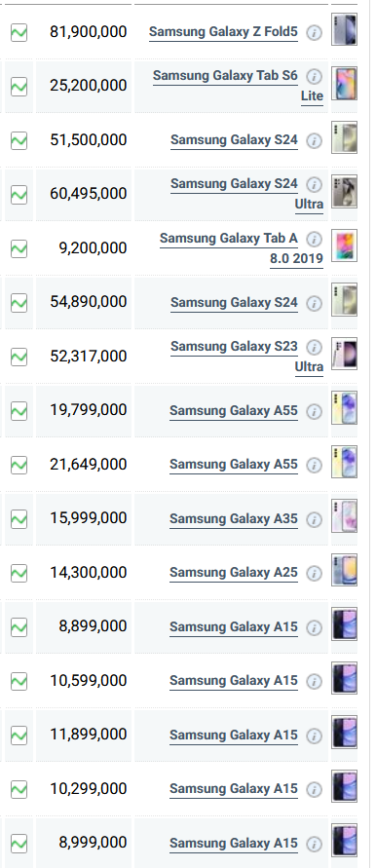Open Samsung Galaxy Tab A 8.0 2019 link
Screen dimensions: 376x868
[x=242, y=248]
